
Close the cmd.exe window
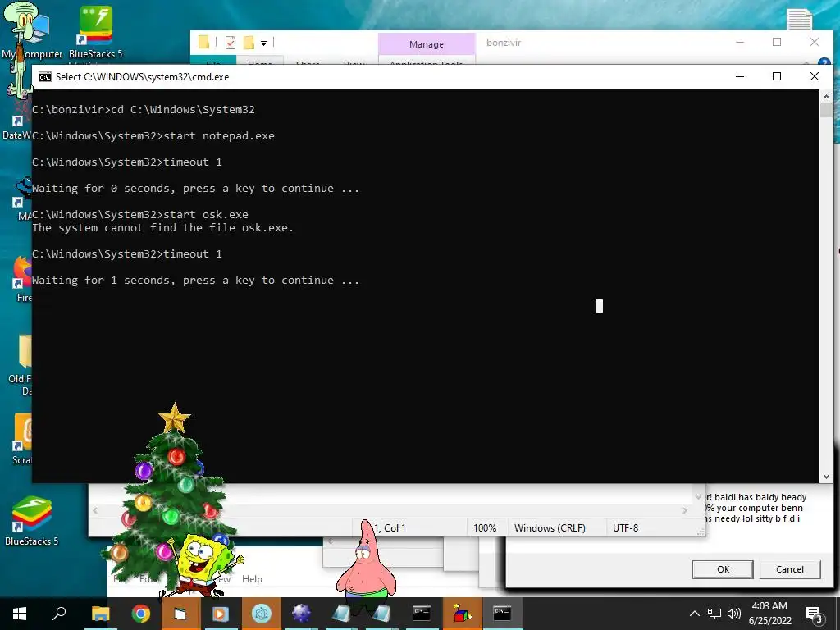point(815,76)
